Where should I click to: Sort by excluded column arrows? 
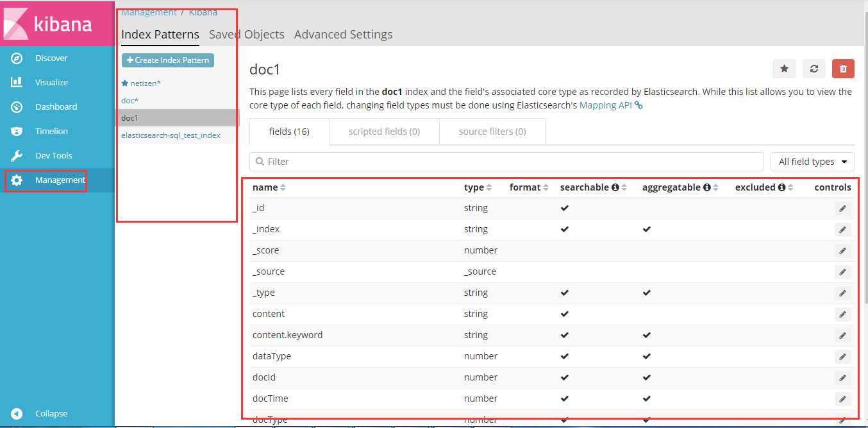pos(790,187)
